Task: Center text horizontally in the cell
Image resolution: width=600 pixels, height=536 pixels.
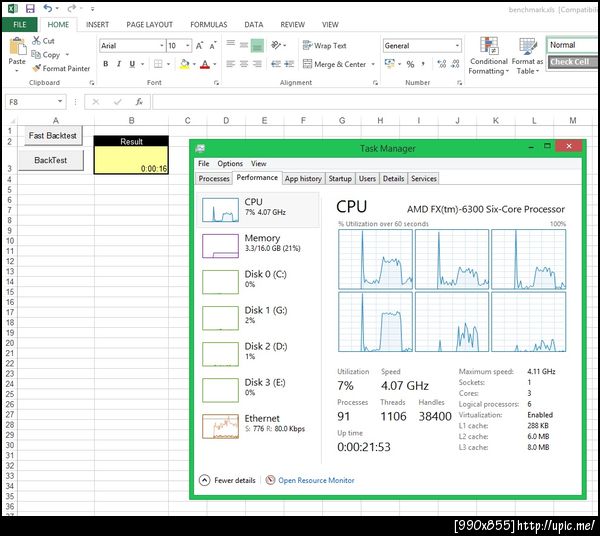Action: coord(244,64)
